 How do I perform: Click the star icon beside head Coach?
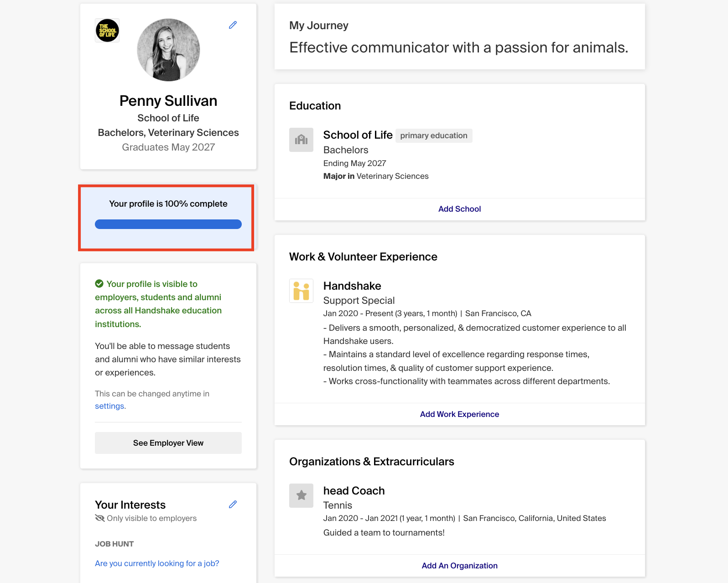[x=301, y=495]
